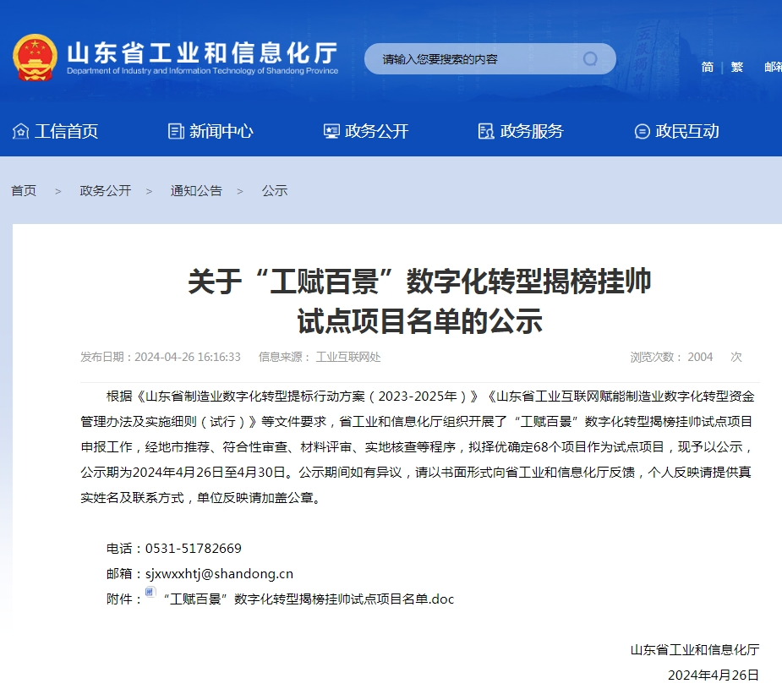
Task: Click the news icon beside 新闻中心
Action: [x=176, y=131]
